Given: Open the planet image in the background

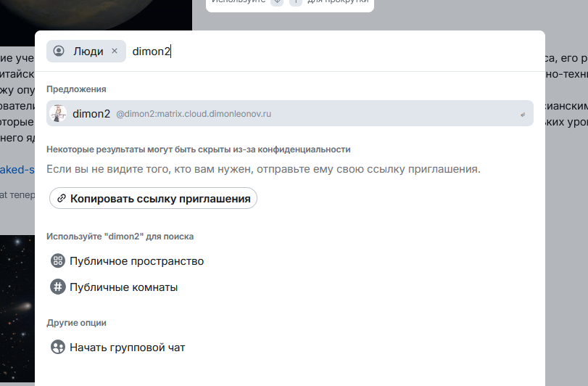Looking at the screenshot, I should [x=94, y=15].
